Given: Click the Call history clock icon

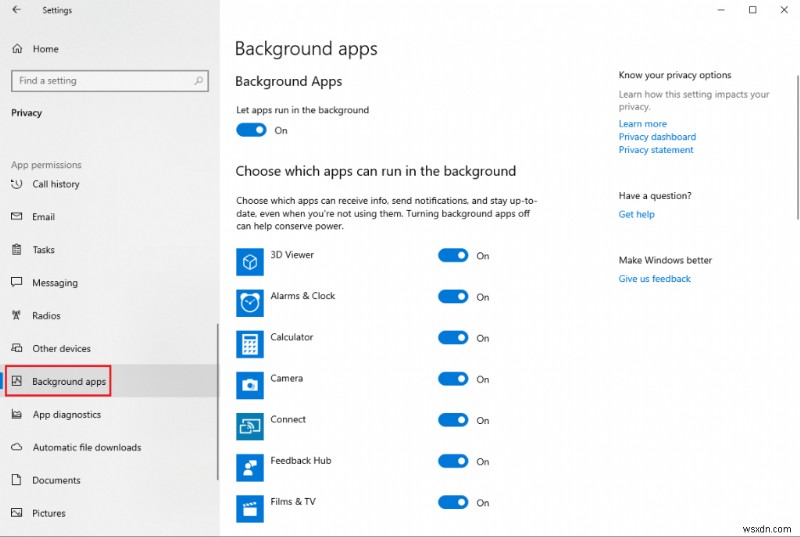Looking at the screenshot, I should 17,184.
